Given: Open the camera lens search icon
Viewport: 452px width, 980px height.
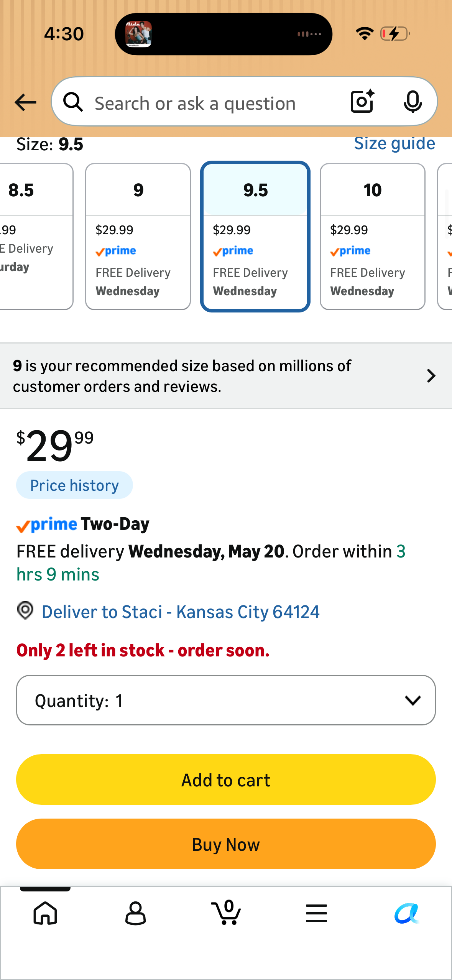Looking at the screenshot, I should [x=362, y=102].
